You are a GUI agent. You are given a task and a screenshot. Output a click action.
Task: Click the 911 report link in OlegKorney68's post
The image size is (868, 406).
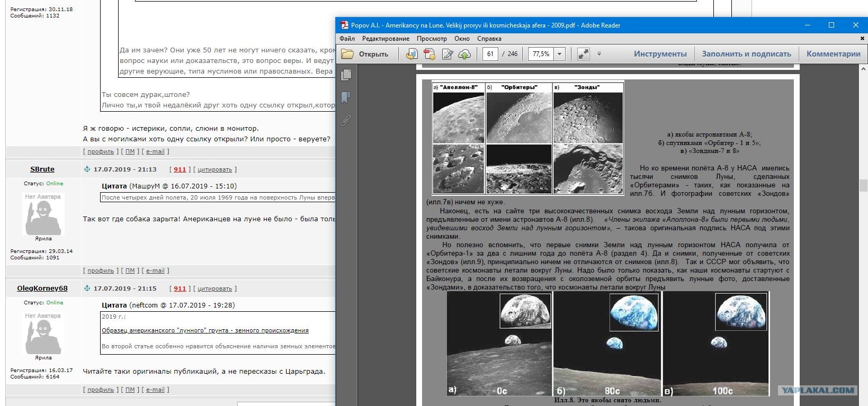pos(180,288)
